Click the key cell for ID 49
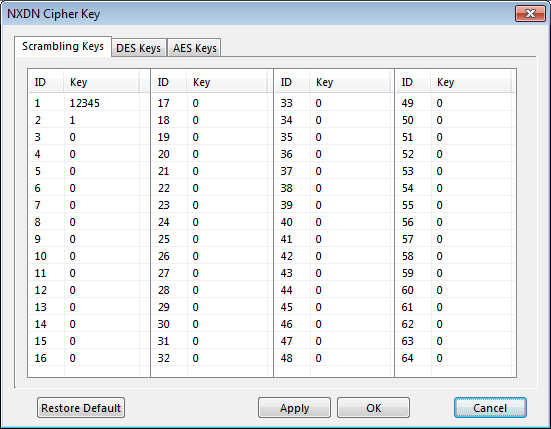The height and width of the screenshot is (429, 551). 471,103
